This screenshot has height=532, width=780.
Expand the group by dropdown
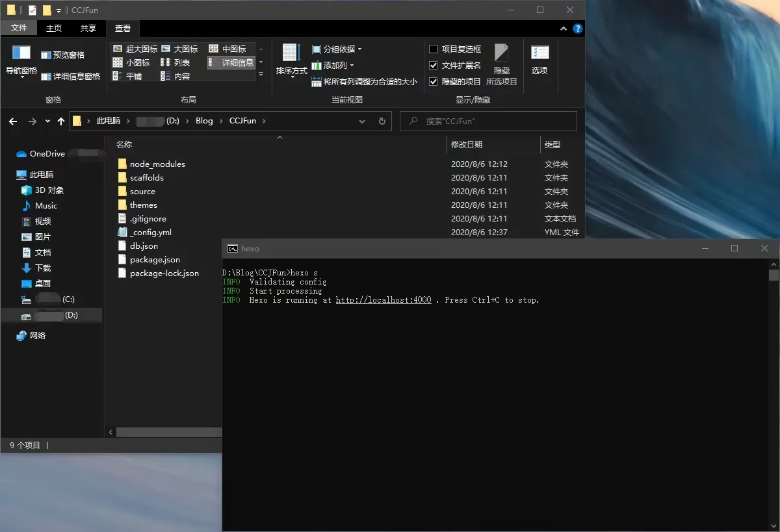(x=337, y=49)
